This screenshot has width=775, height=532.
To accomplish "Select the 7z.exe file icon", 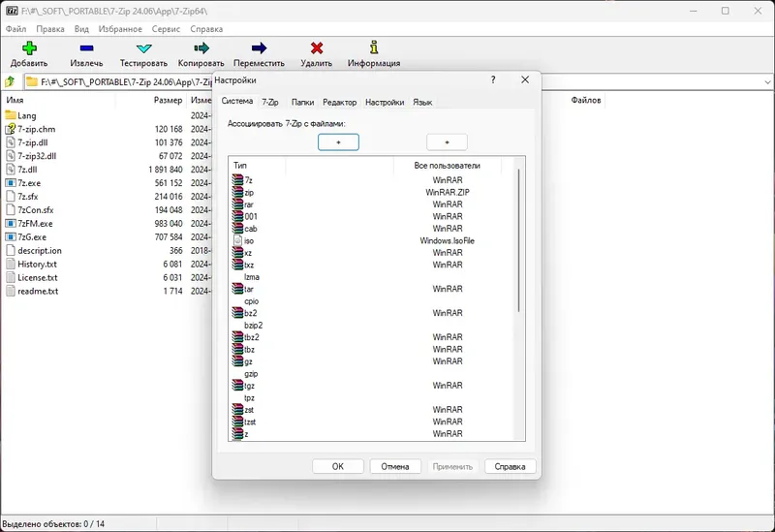I will coord(11,183).
